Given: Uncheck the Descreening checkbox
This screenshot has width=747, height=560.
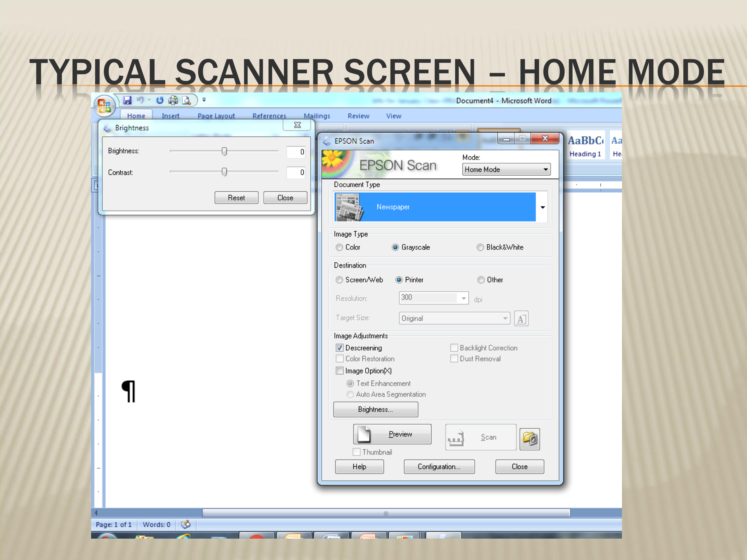Looking at the screenshot, I should click(340, 348).
